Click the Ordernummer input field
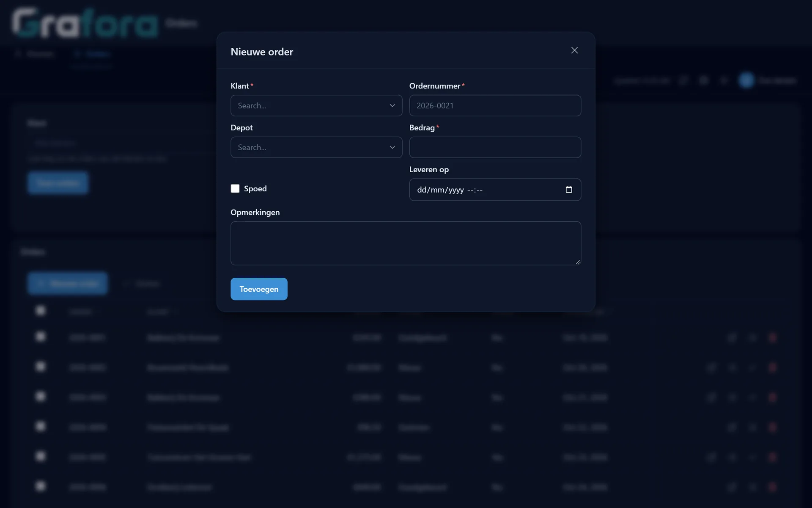 click(x=495, y=105)
